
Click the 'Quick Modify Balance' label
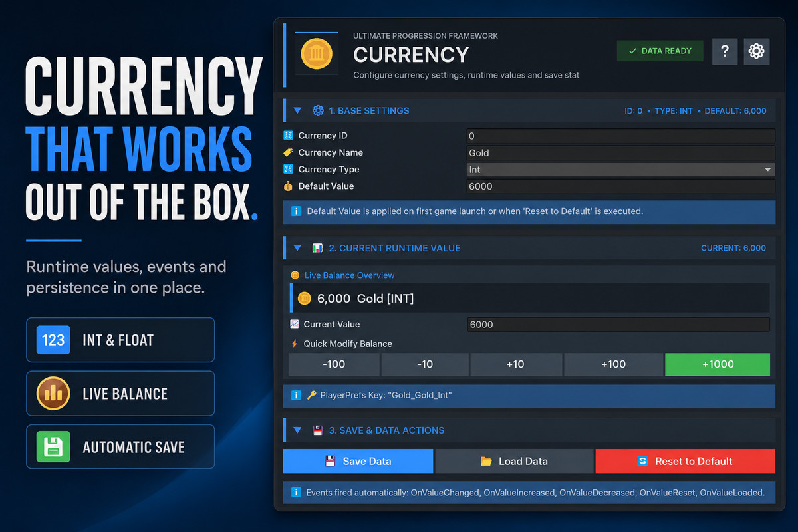click(348, 344)
